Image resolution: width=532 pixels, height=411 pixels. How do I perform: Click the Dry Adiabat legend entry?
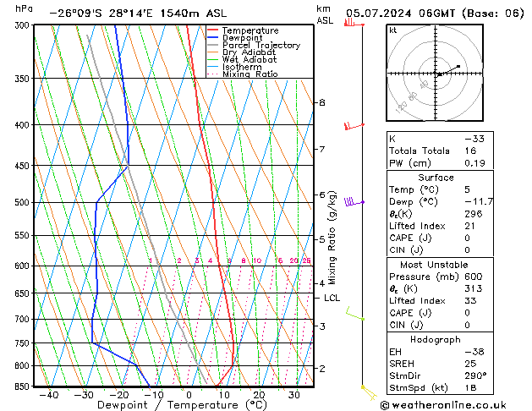[x=242, y=52]
